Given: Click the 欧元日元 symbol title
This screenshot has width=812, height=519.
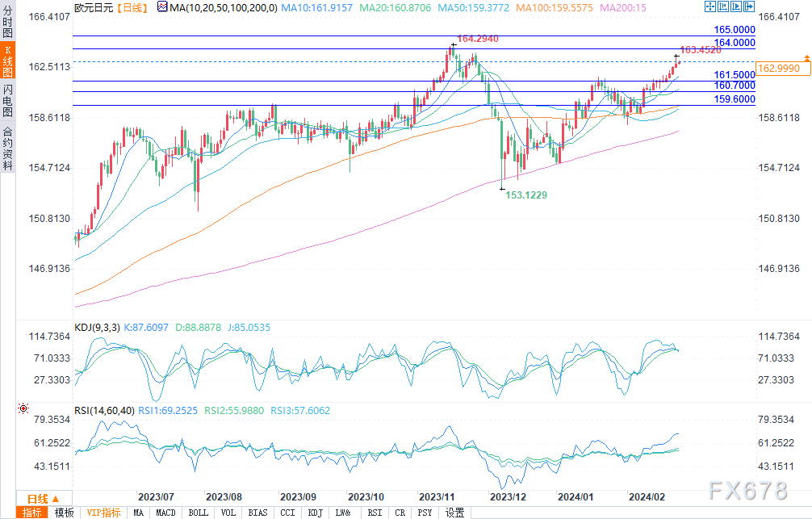Looking at the screenshot, I should 93,8.
